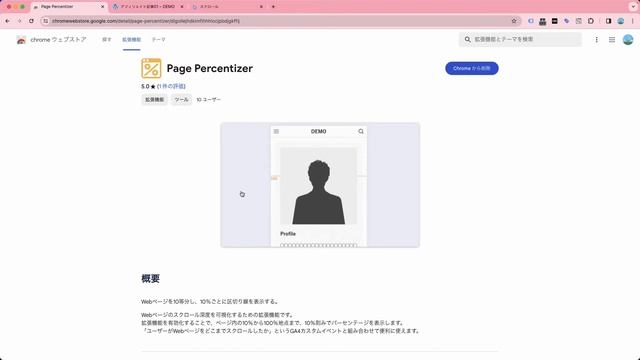The width and height of the screenshot is (640, 360).
Task: Click the hamburger menu icon in the DEMO preview
Action: point(276,131)
